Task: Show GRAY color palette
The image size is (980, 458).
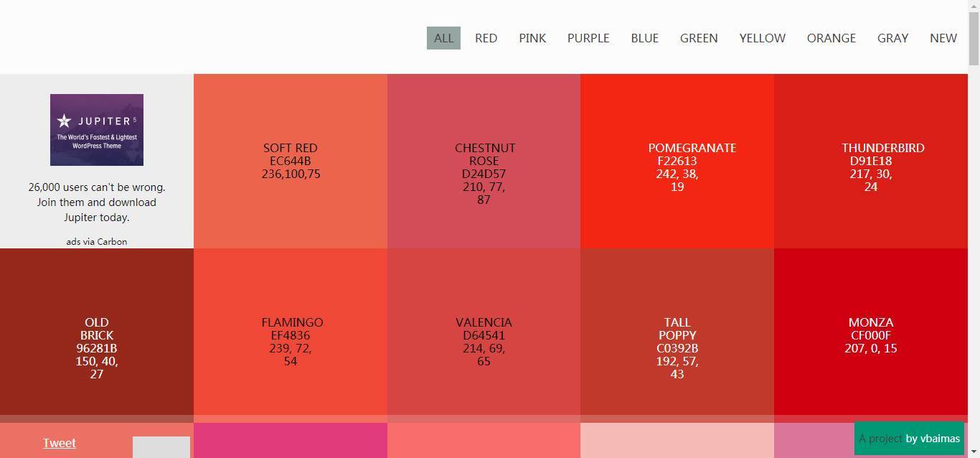Action: (x=892, y=38)
